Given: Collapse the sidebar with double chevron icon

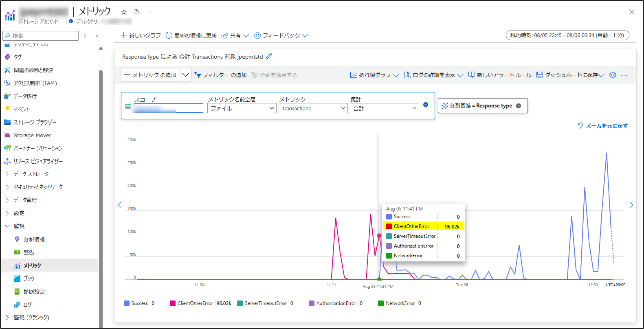Looking at the screenshot, I should coord(97,36).
